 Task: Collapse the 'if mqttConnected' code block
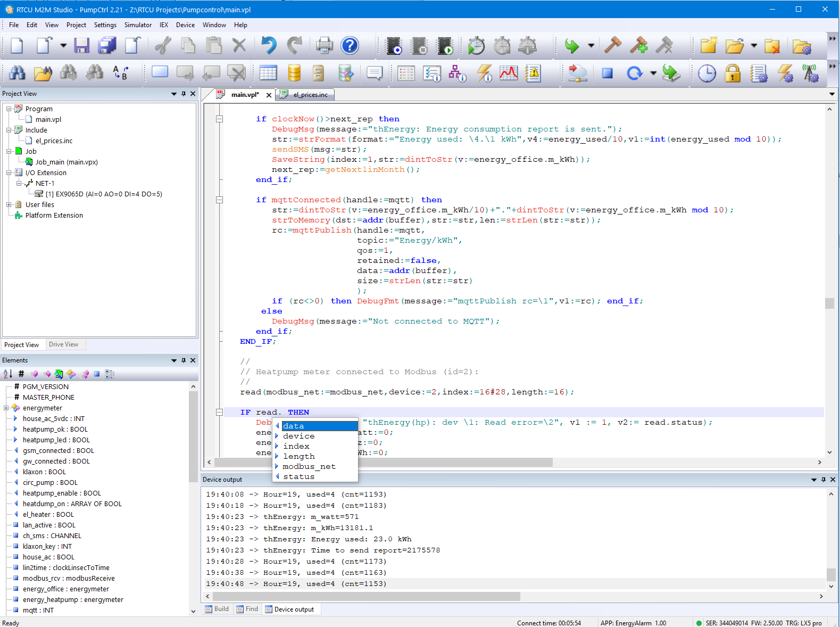[x=219, y=200]
